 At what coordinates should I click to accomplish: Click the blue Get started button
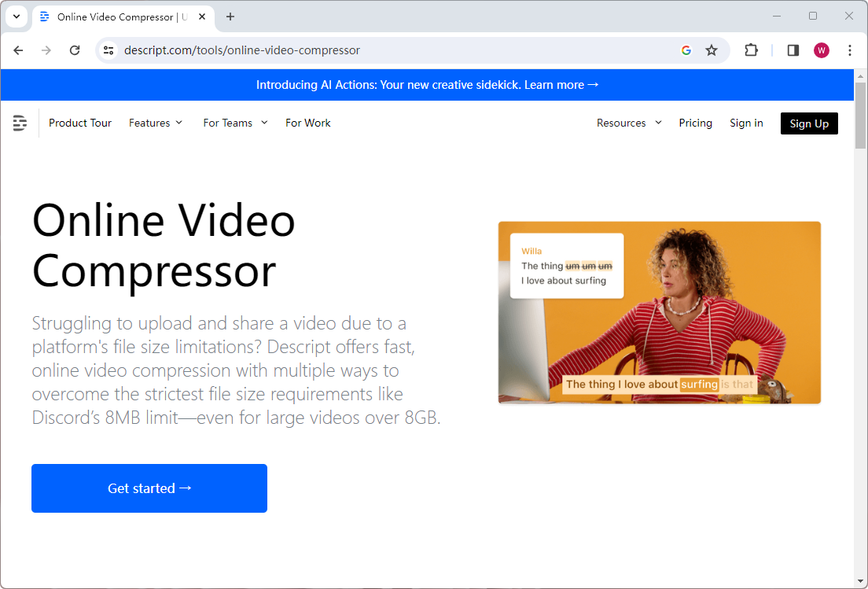pos(149,488)
